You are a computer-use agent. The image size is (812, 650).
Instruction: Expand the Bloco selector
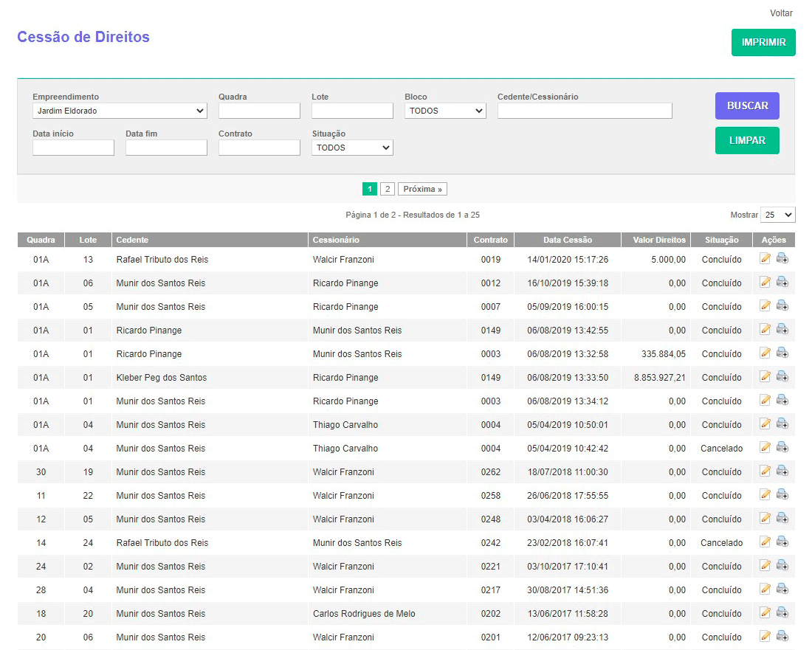click(x=445, y=111)
